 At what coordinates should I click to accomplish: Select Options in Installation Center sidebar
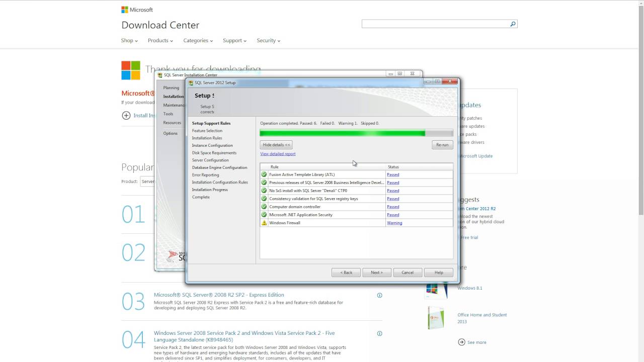point(170,133)
